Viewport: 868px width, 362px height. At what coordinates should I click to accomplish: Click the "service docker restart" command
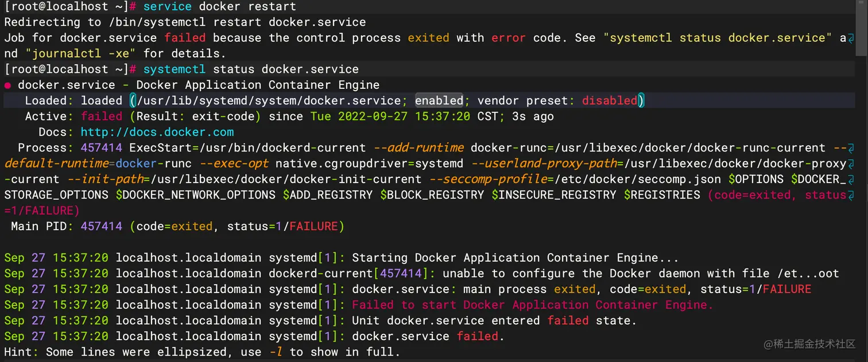219,7
